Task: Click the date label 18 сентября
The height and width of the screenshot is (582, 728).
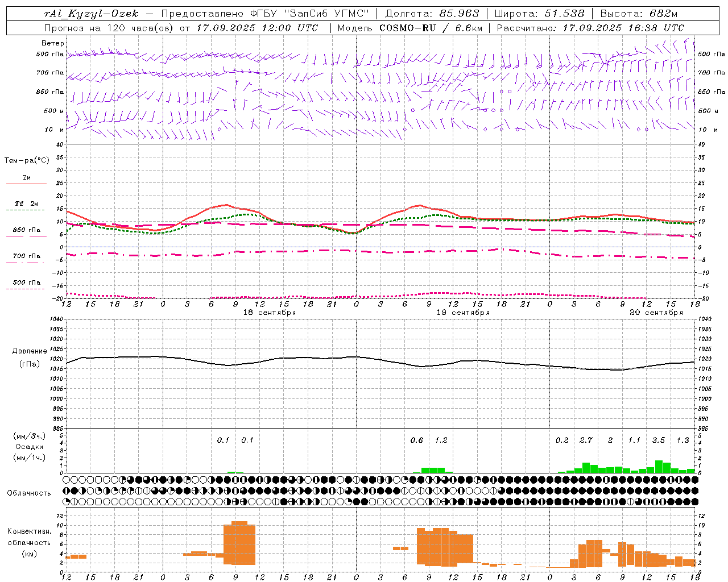Action: (270, 313)
